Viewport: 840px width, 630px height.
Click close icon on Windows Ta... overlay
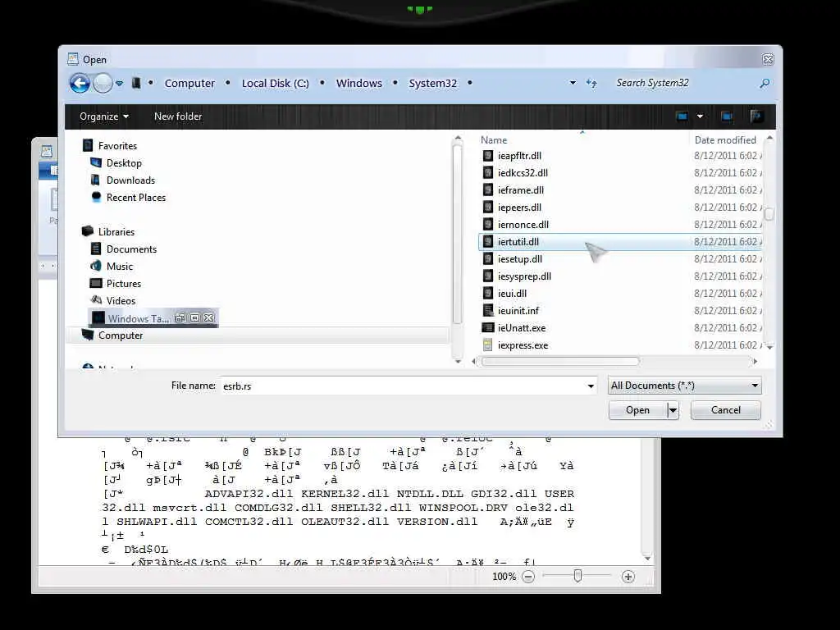[x=208, y=317]
